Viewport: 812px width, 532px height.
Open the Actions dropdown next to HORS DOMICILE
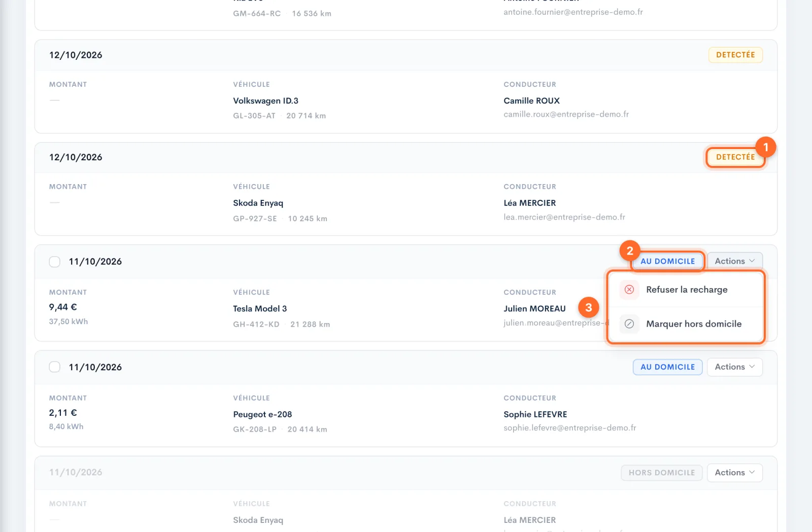click(x=735, y=473)
